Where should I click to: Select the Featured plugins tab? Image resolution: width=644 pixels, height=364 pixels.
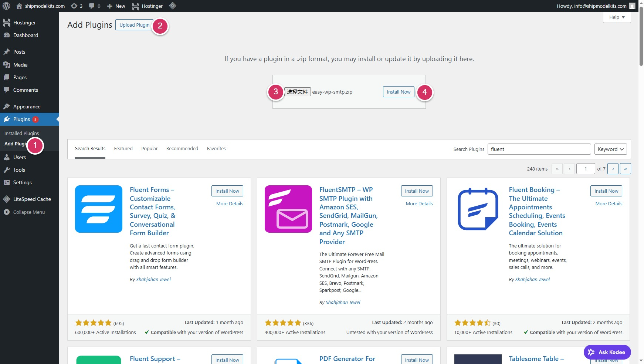123,149
